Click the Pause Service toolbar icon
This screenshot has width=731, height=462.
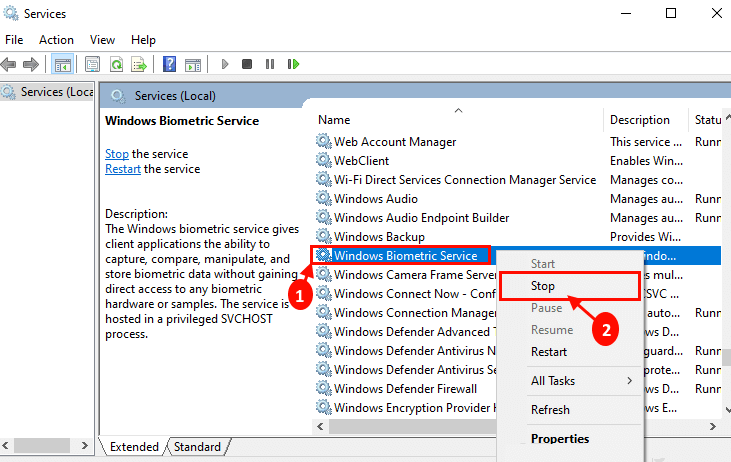click(x=270, y=64)
